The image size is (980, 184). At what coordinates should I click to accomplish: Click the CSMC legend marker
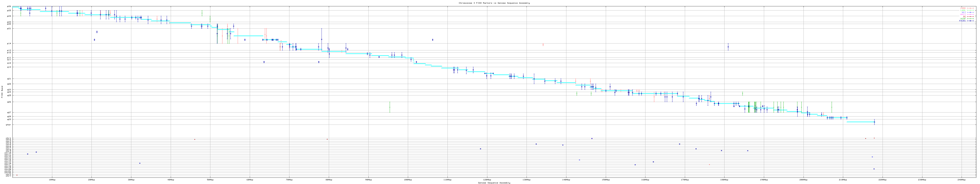tap(970, 8)
